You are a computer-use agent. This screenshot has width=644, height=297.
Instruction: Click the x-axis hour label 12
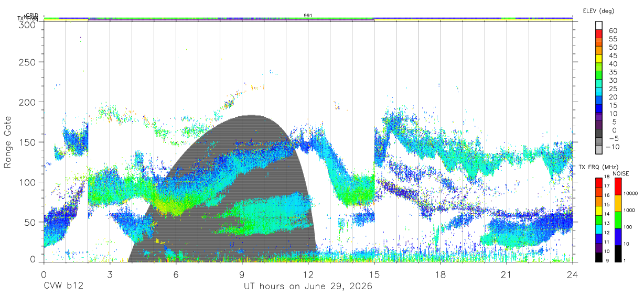(x=308, y=273)
